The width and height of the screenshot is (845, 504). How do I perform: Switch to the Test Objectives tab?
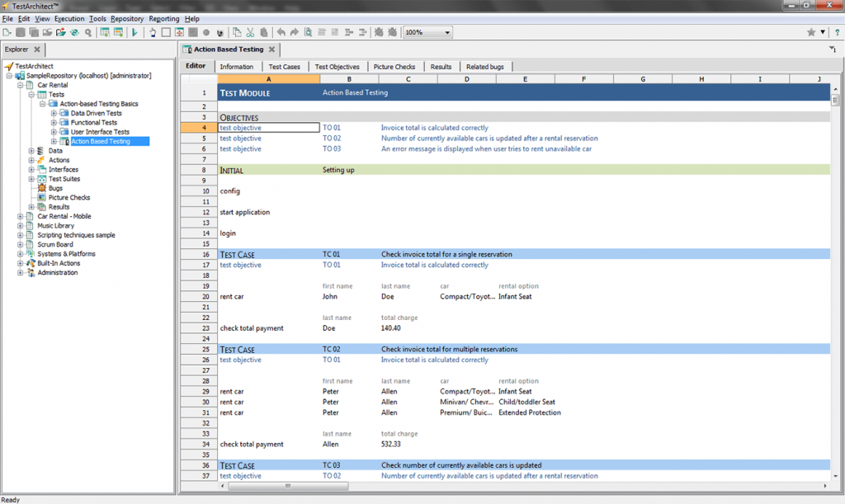[338, 67]
